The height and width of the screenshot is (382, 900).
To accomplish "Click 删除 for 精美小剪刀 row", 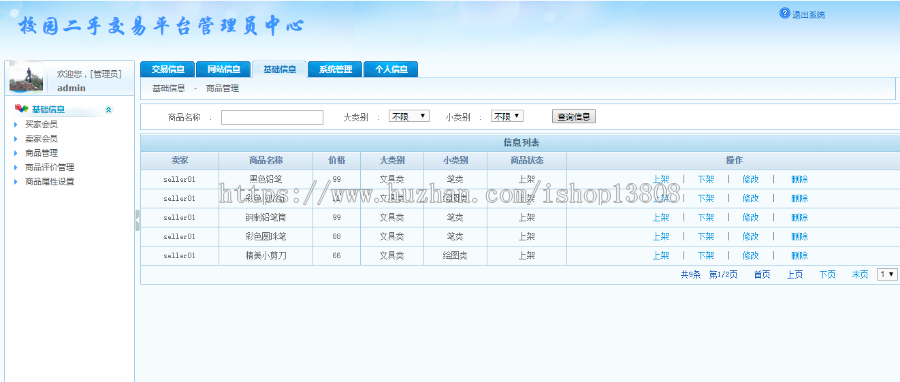I will click(800, 256).
